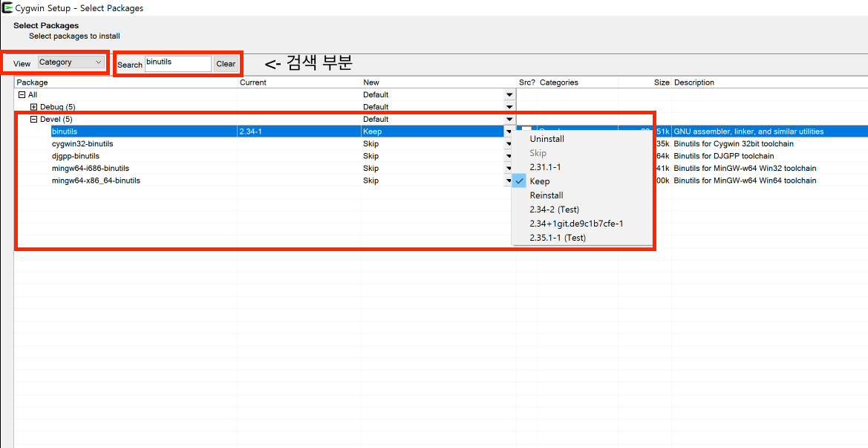Open the New dropdown for the All row

509,94
